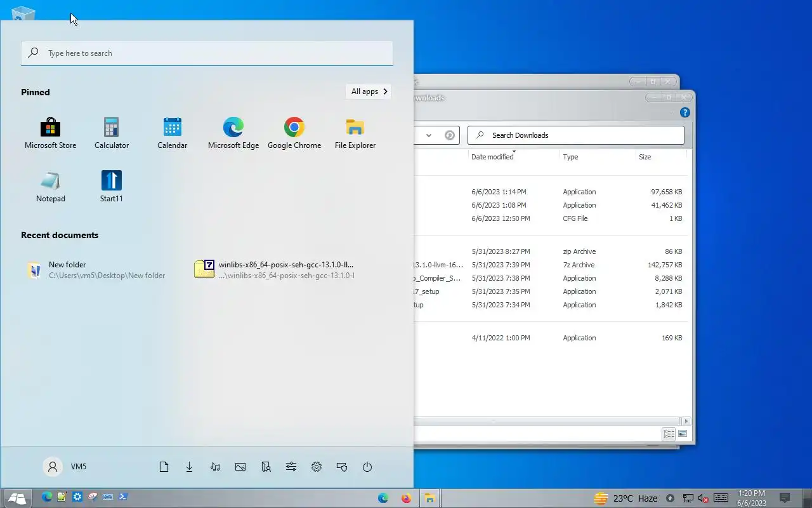Open the Documents shortcut in Start menu footer
Screen dimensions: 812x508
click(x=164, y=467)
